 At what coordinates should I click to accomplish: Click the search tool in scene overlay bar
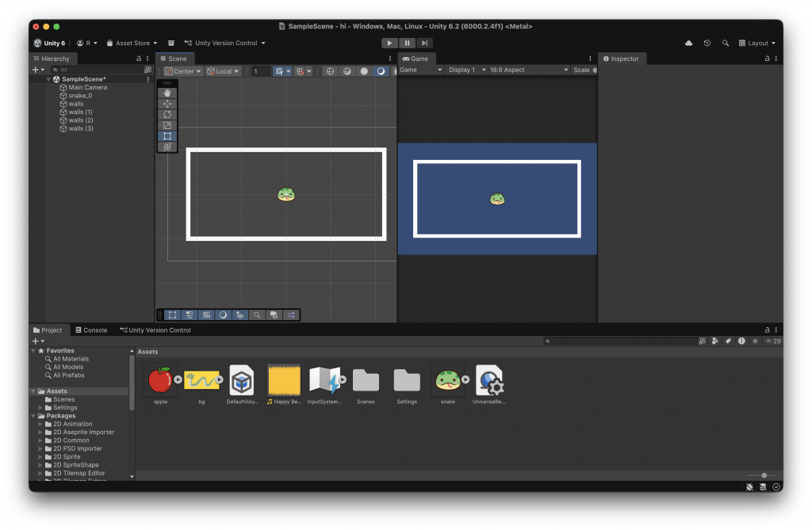(257, 315)
